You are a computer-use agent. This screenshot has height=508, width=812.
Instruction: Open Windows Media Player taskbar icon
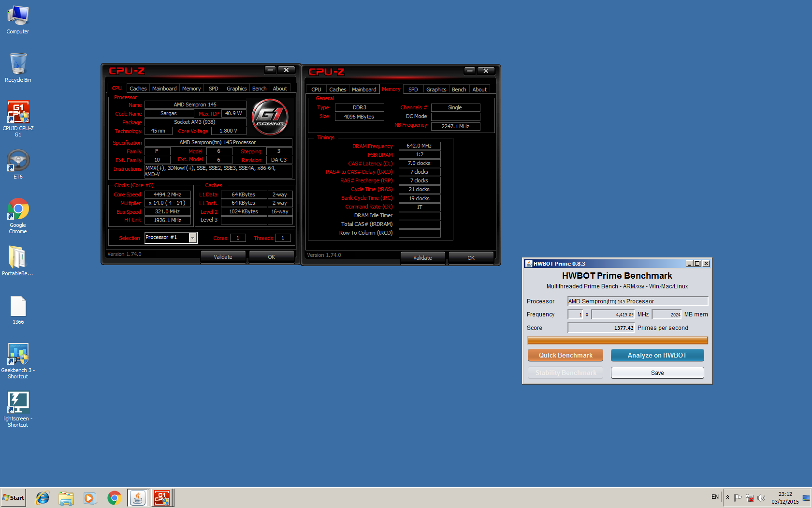pyautogui.click(x=90, y=498)
